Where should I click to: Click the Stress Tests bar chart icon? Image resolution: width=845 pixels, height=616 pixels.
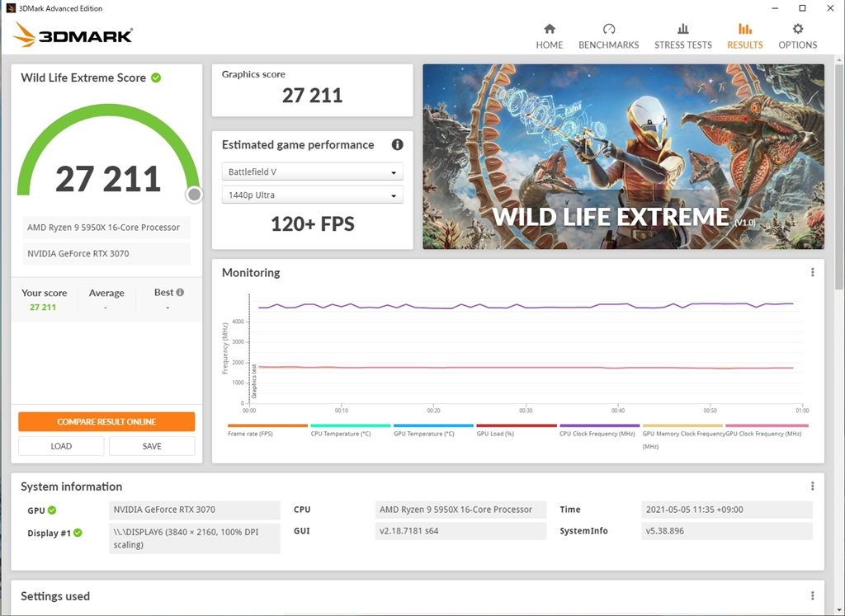682,29
